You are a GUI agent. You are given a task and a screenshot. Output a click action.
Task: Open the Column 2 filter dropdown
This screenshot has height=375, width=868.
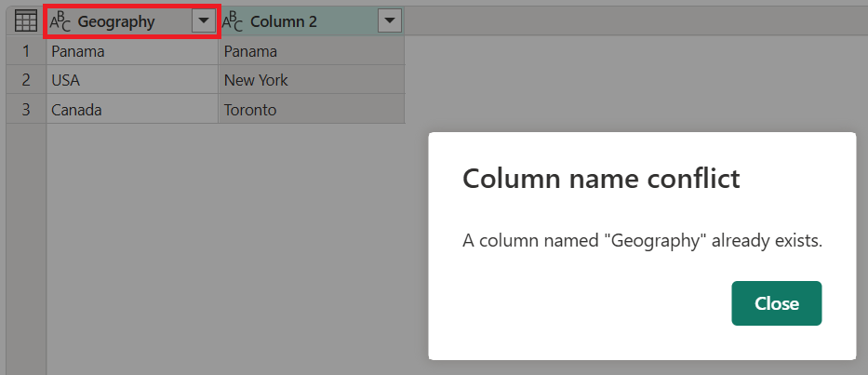click(390, 21)
